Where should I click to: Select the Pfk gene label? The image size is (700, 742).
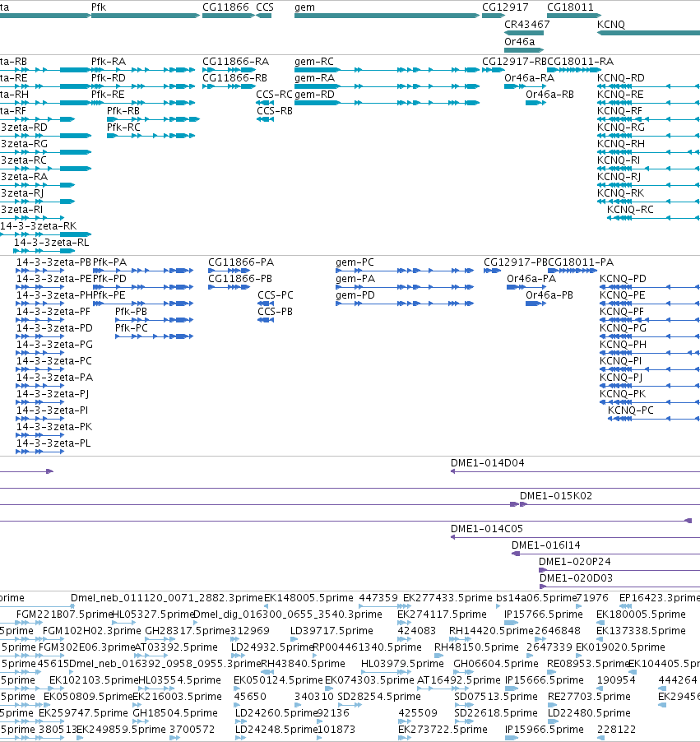click(99, 7)
